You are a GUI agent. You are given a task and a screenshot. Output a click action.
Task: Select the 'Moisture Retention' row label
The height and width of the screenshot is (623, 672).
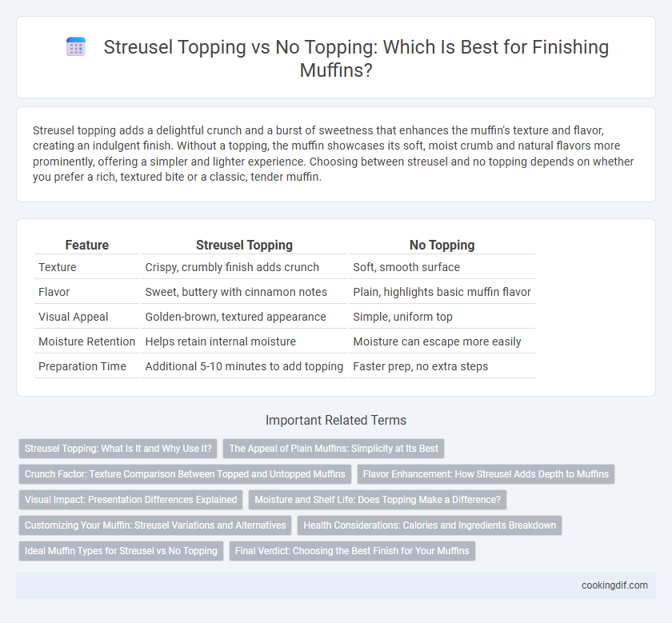(86, 341)
